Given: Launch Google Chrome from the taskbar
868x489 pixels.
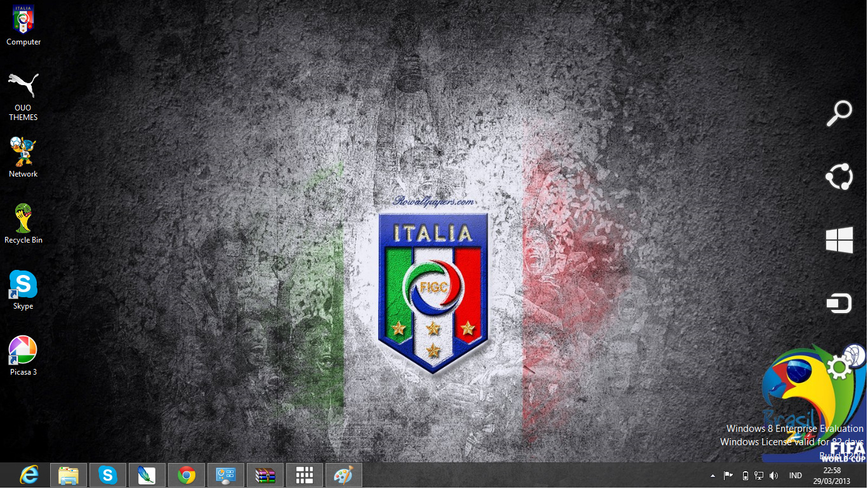Looking at the screenshot, I should 187,474.
